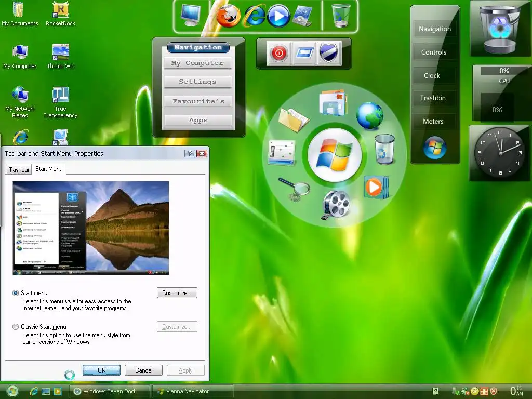532x399 pixels.
Task: Open the mail documents icon in circular dock
Action: [333, 102]
